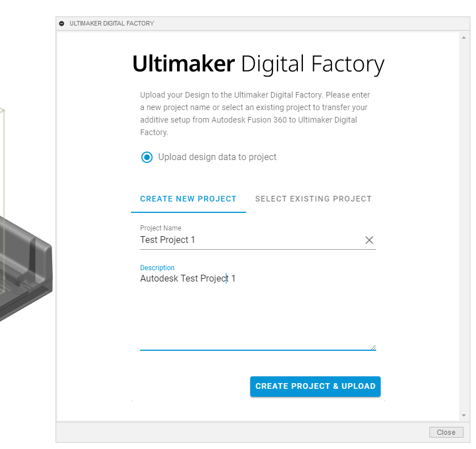Viewport: 476px width, 449px height.
Task: Switch to Select Existing Project tab
Action: tap(313, 199)
